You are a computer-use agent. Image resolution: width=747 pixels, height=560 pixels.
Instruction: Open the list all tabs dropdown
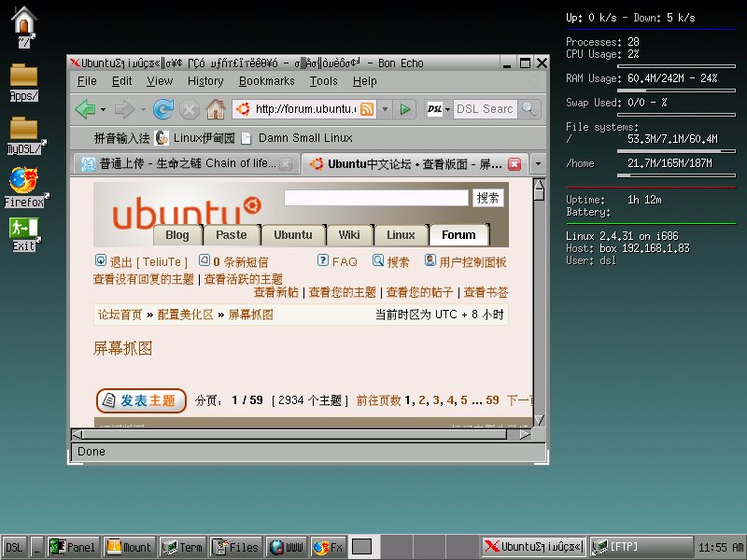(539, 164)
